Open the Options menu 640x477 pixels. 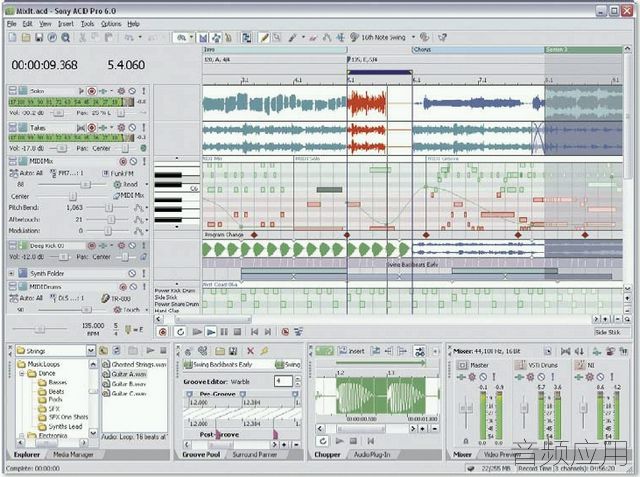pos(111,24)
